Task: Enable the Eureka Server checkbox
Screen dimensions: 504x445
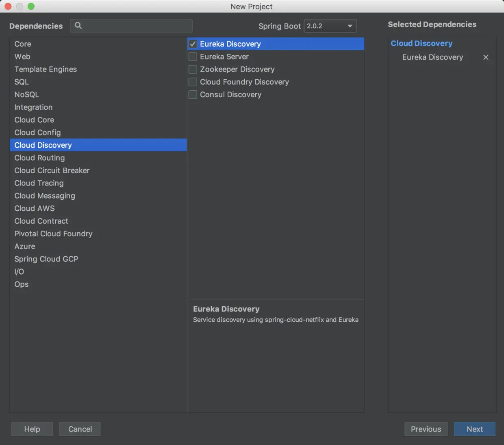Action: (193, 57)
